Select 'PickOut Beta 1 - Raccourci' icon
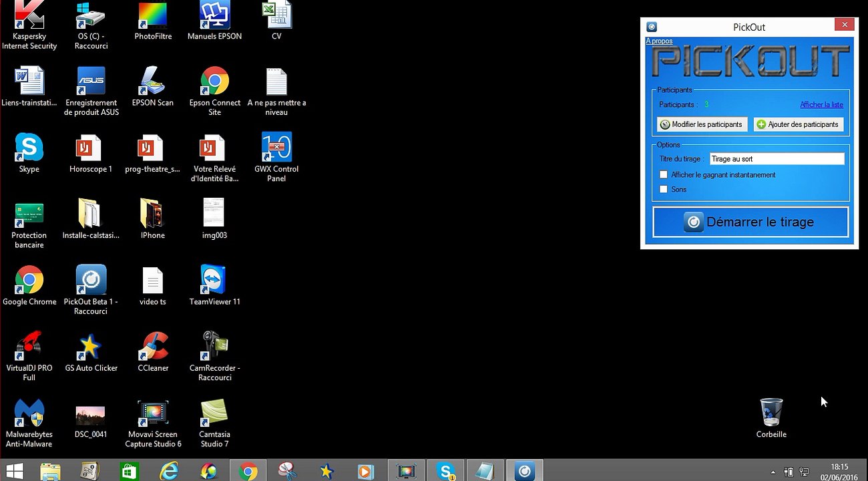This screenshot has height=481, width=868. pyautogui.click(x=91, y=290)
